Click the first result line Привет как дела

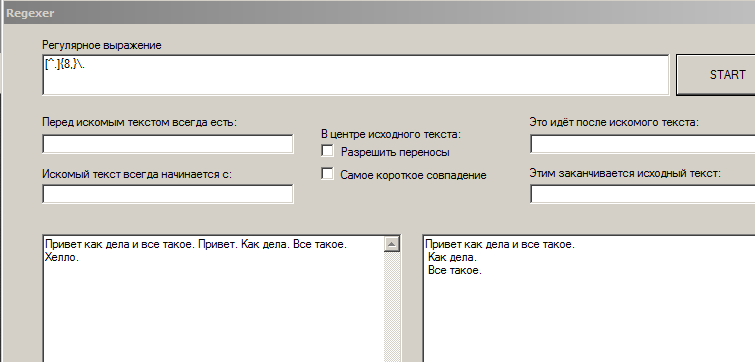[x=500, y=245]
